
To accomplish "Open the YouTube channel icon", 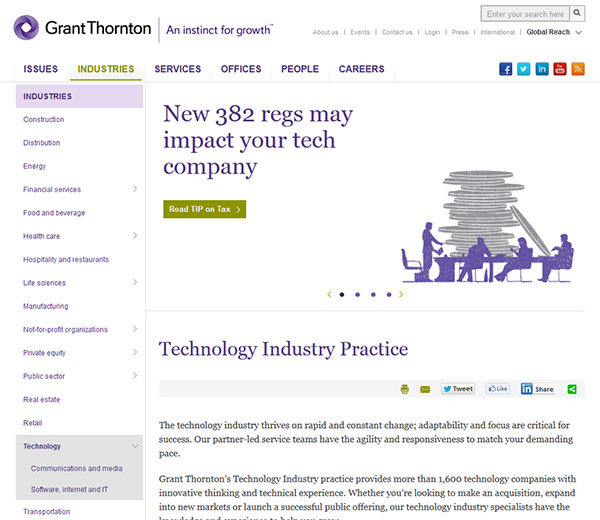I will pyautogui.click(x=560, y=69).
